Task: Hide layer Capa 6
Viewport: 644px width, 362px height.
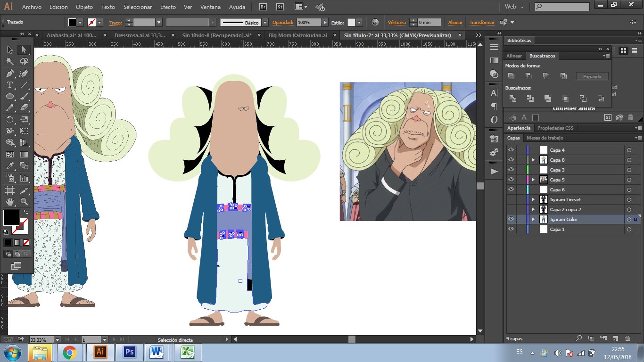Action: pyautogui.click(x=511, y=189)
